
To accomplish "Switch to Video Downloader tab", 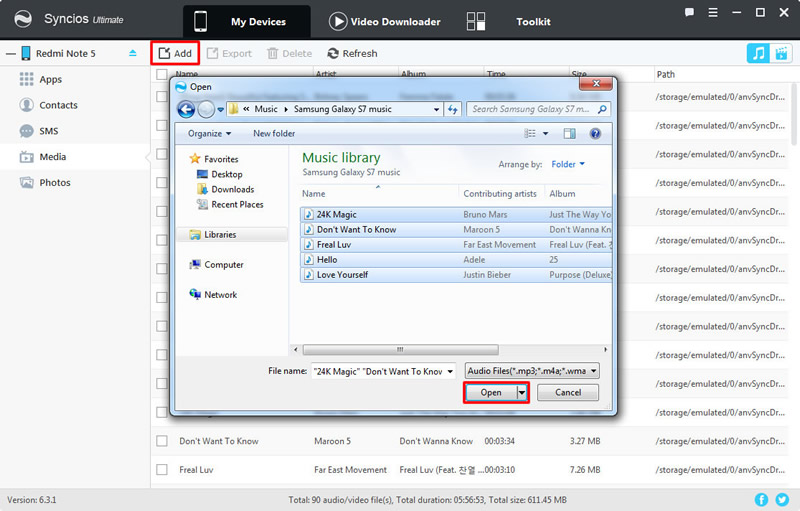I will coord(385,21).
